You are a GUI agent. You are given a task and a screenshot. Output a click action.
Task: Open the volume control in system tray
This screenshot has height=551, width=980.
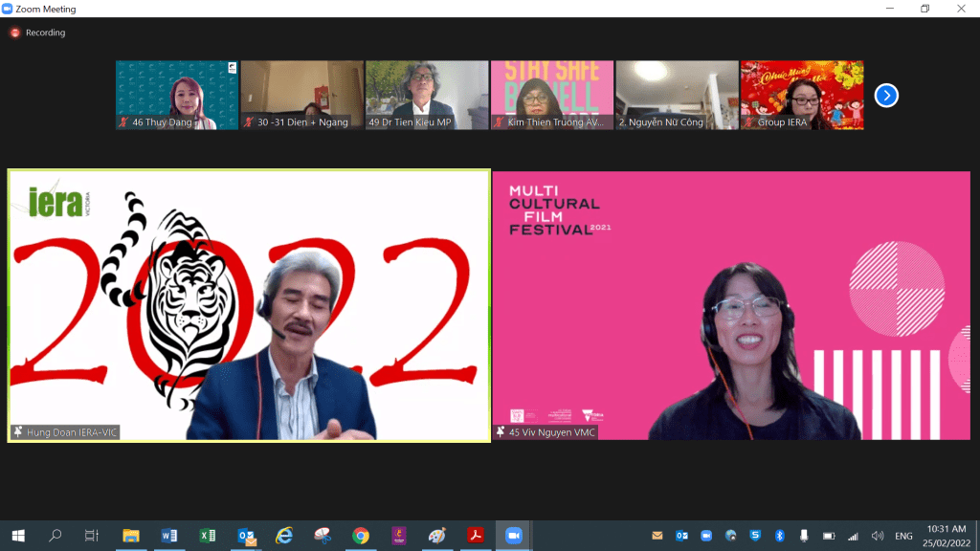coord(877,536)
